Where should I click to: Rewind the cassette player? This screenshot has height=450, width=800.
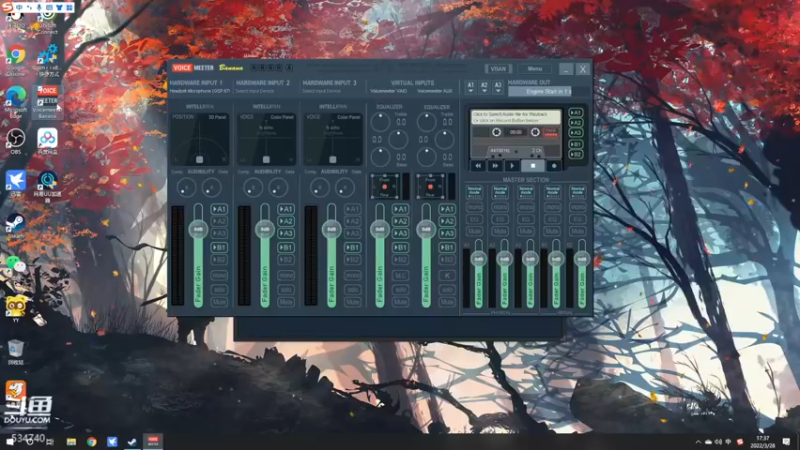(478, 166)
